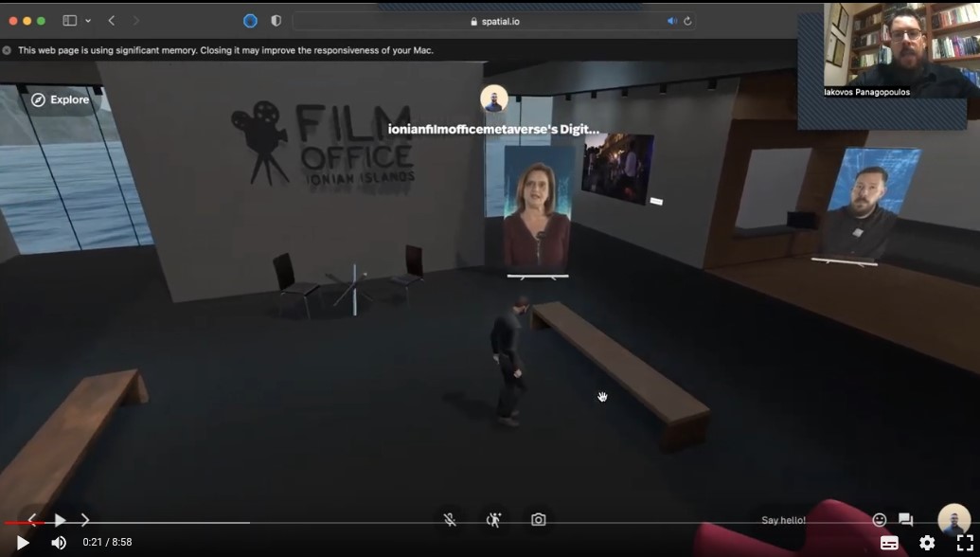Open the chat bubbles icon

coord(905,519)
